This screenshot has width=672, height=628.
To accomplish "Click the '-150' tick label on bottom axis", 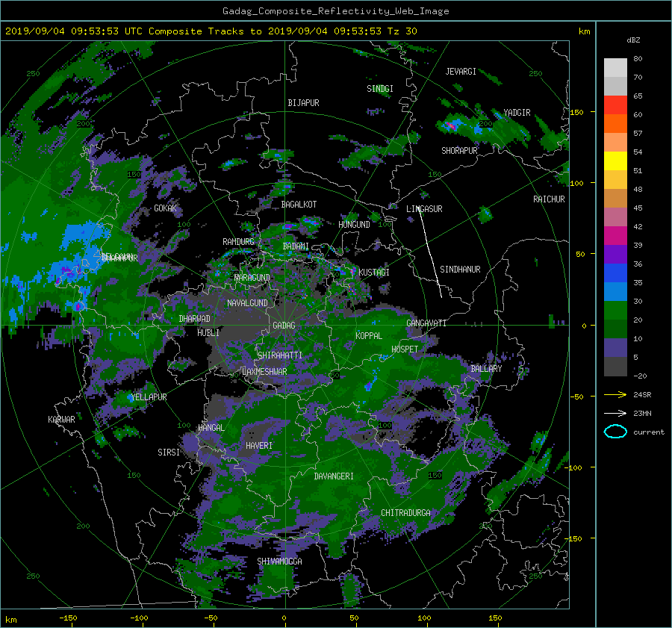I will click(68, 618).
